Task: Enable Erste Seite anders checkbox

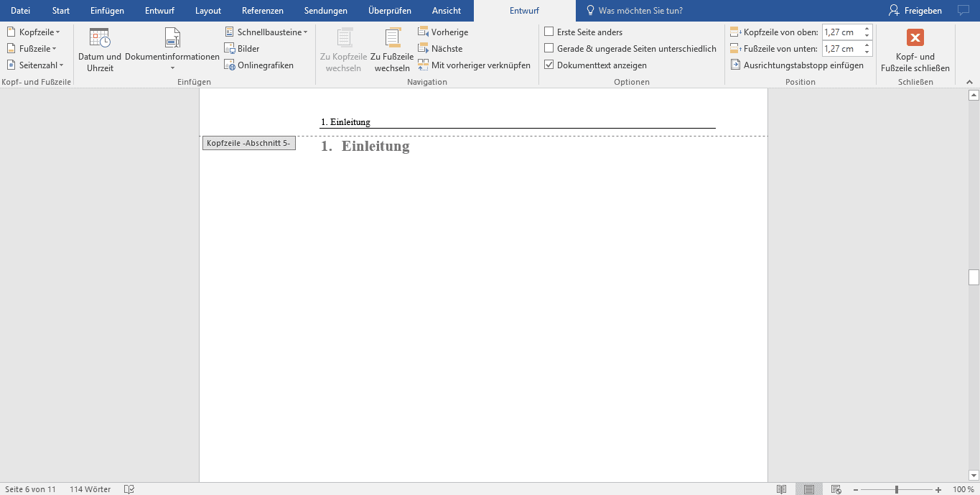Action: point(549,32)
